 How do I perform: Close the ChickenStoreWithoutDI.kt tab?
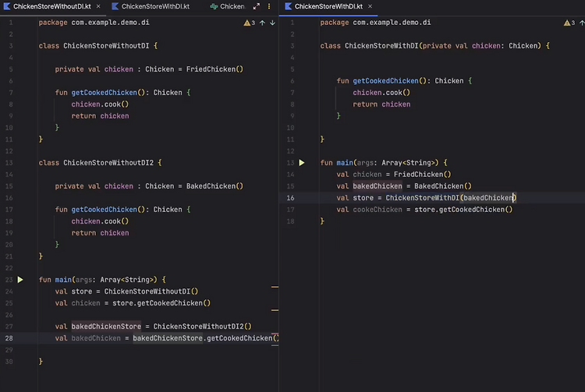pos(98,6)
